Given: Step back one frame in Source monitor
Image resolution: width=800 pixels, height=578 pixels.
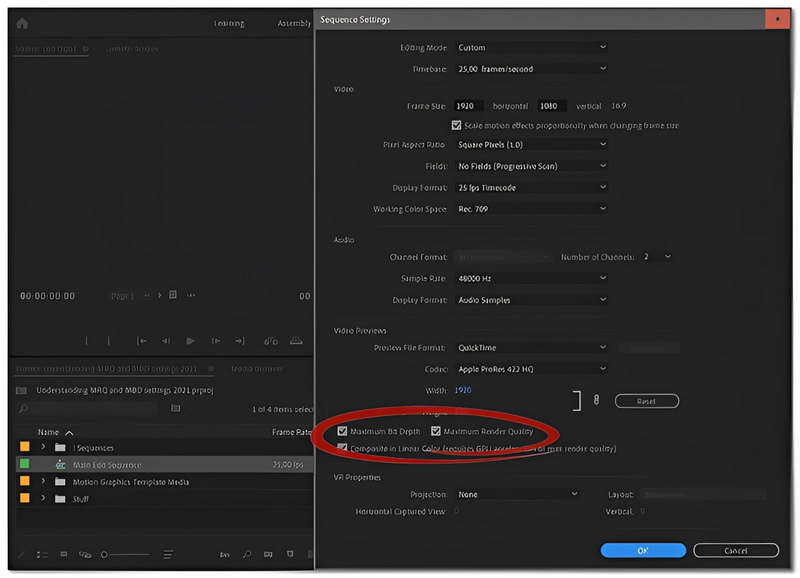Looking at the screenshot, I should coord(166,340).
